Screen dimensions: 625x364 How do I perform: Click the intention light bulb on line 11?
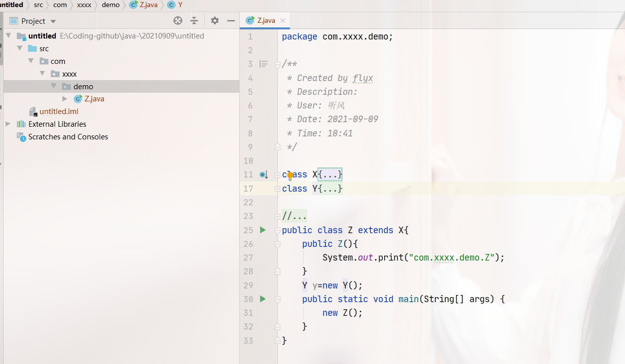point(290,176)
